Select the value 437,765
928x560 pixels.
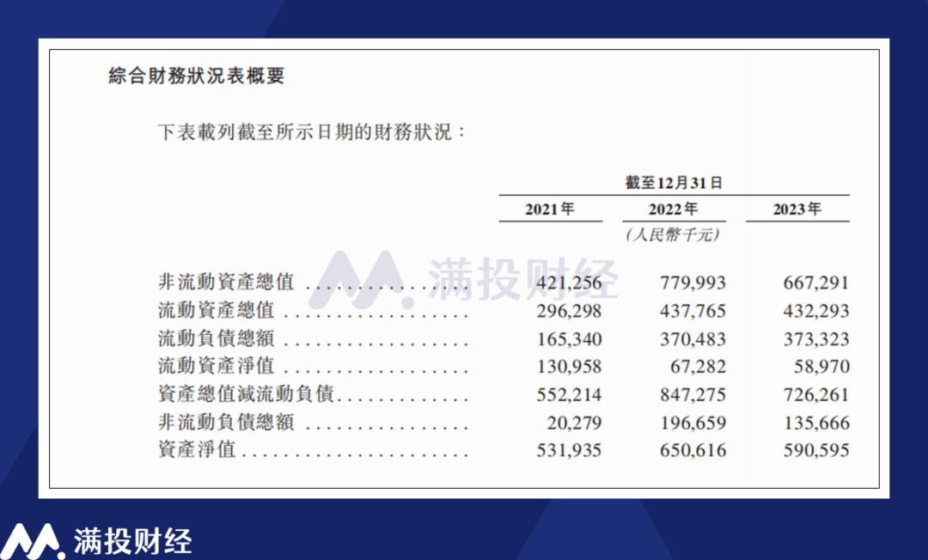pyautogui.click(x=693, y=311)
